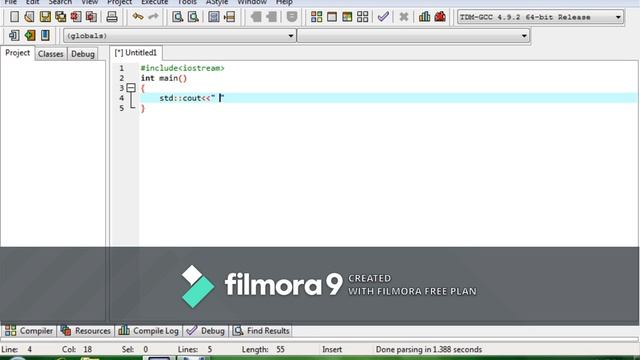Save all open files

click(x=60, y=17)
